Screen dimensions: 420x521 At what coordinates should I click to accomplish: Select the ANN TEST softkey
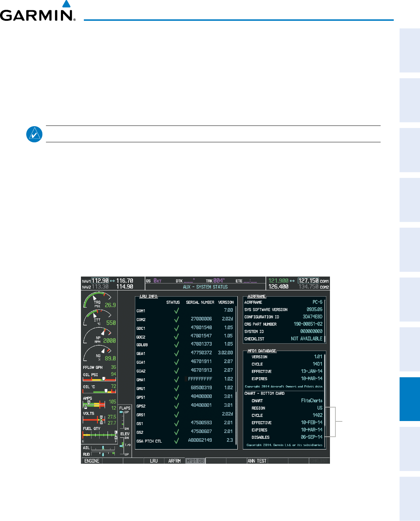pos(257,461)
